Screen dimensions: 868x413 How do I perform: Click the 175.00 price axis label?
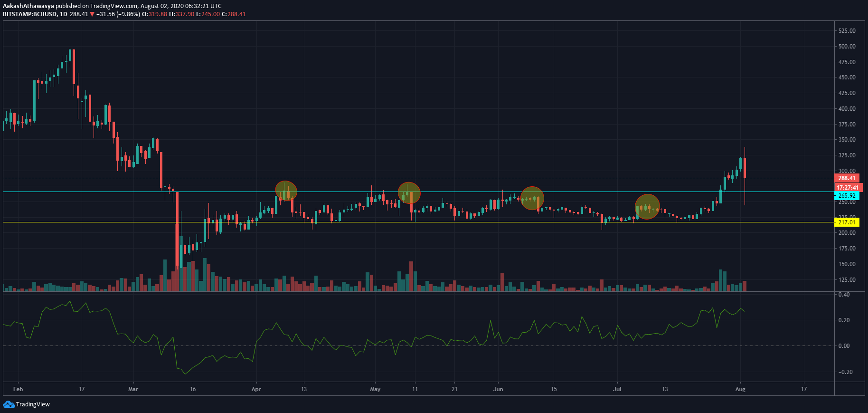click(847, 249)
